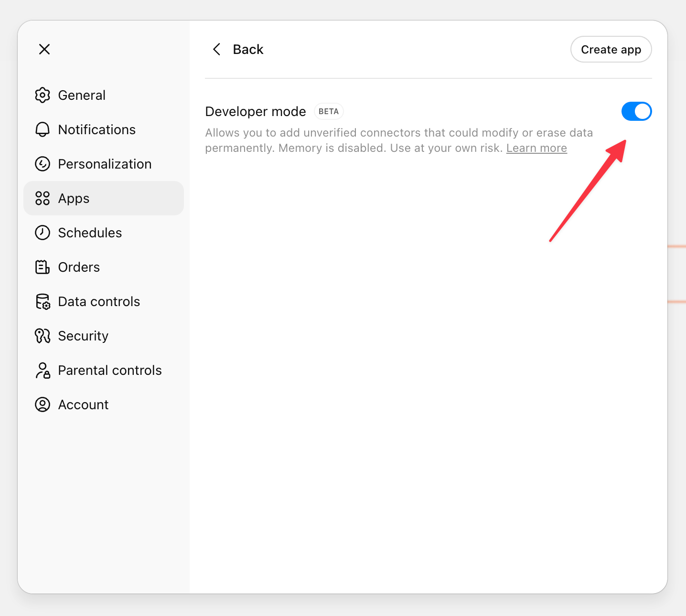The height and width of the screenshot is (616, 686).
Task: Click the Personalization sidebar icon
Action: pos(43,164)
